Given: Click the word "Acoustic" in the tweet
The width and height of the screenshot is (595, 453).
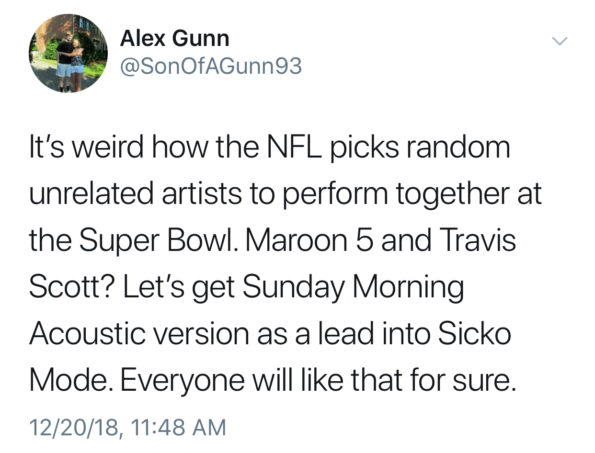Looking at the screenshot, I should 87,334.
